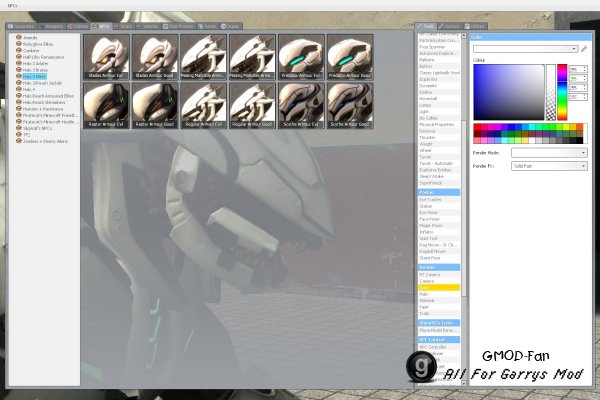Spawn the Blades Armour Evil NPC
The height and width of the screenshot is (400, 600).
106,57
